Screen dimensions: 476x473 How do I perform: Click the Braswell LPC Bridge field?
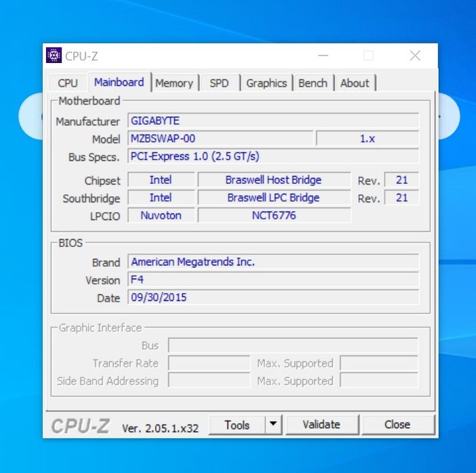pyautogui.click(x=274, y=198)
